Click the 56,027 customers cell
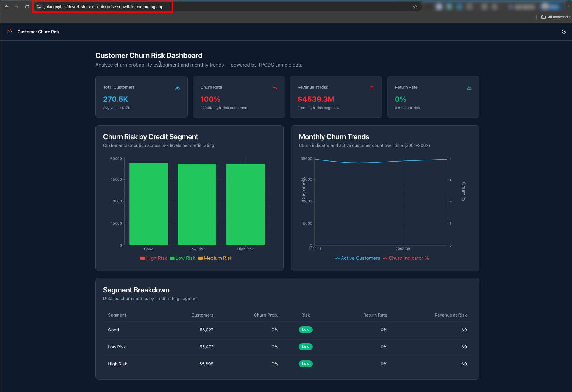The height and width of the screenshot is (392, 572). click(x=206, y=330)
